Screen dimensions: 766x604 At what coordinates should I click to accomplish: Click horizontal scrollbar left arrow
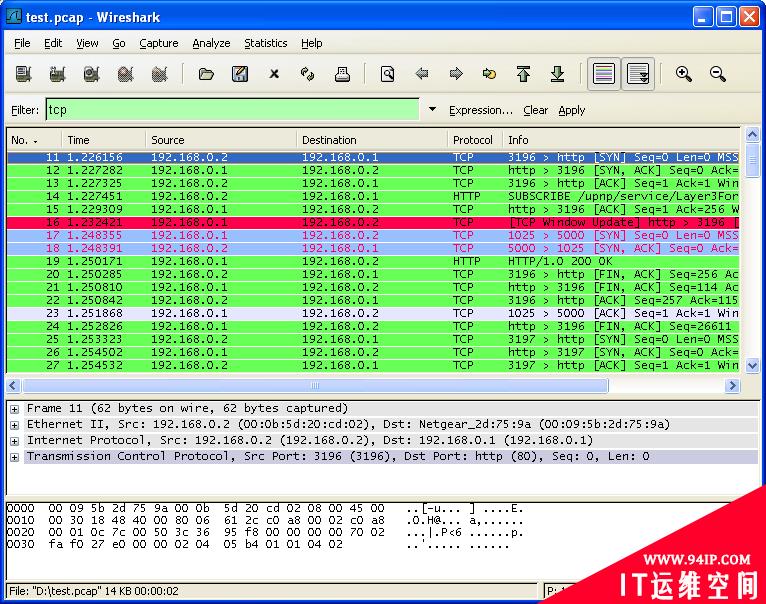pyautogui.click(x=13, y=386)
